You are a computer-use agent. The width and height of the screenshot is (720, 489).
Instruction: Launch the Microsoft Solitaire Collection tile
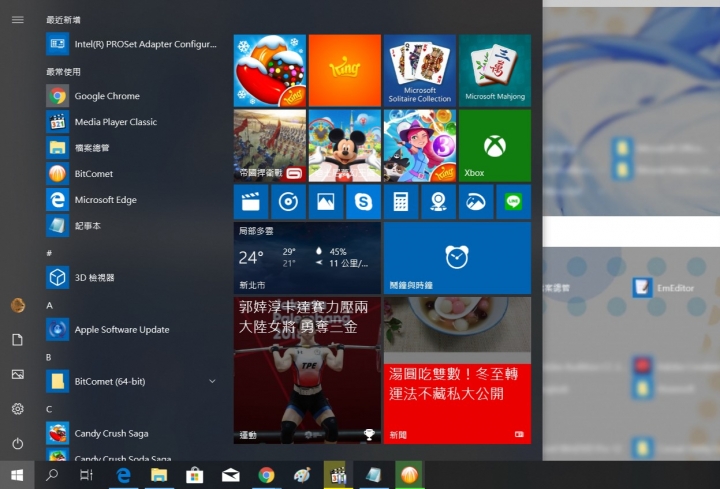point(420,70)
